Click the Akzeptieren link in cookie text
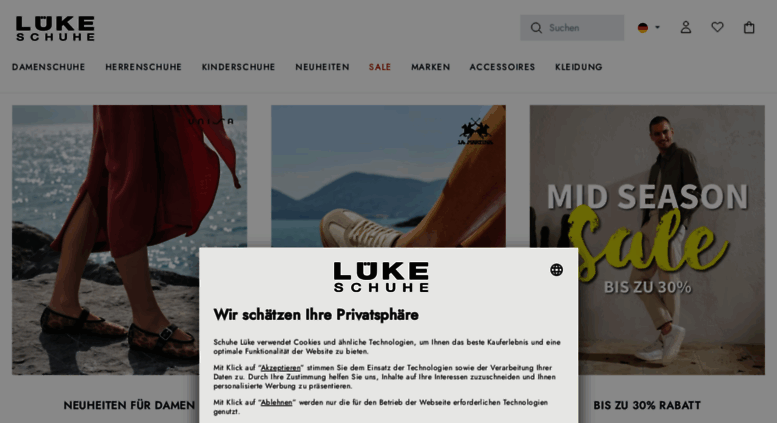The width and height of the screenshot is (777, 423). pyautogui.click(x=280, y=368)
